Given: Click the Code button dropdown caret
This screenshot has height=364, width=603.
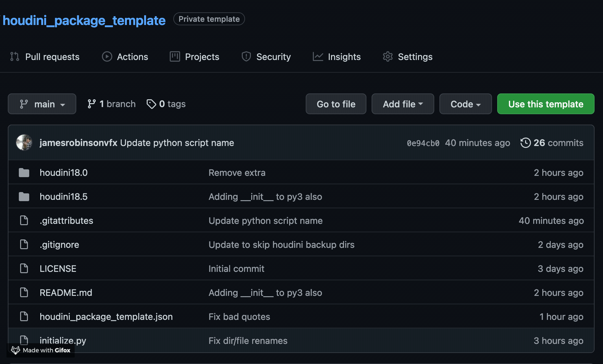Looking at the screenshot, I should 478,104.
